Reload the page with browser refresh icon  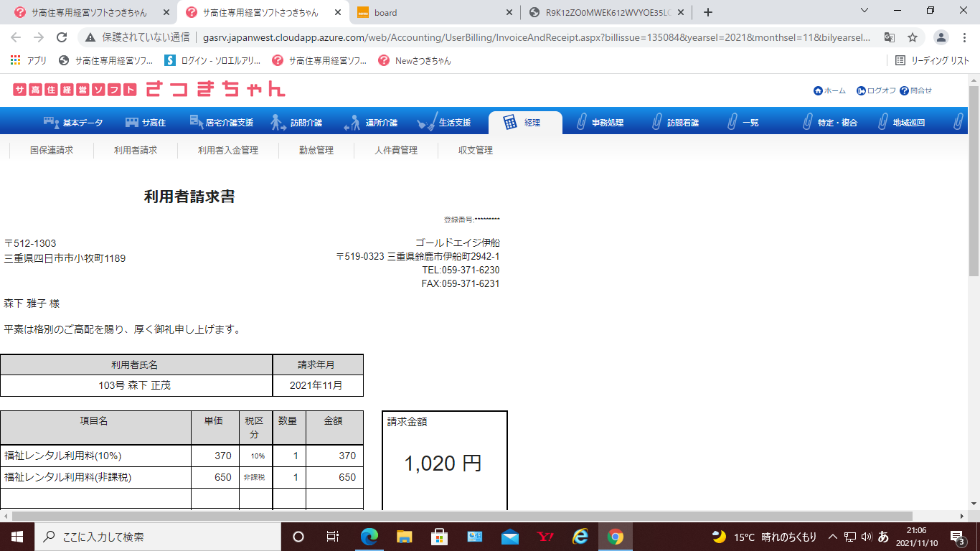click(x=62, y=37)
